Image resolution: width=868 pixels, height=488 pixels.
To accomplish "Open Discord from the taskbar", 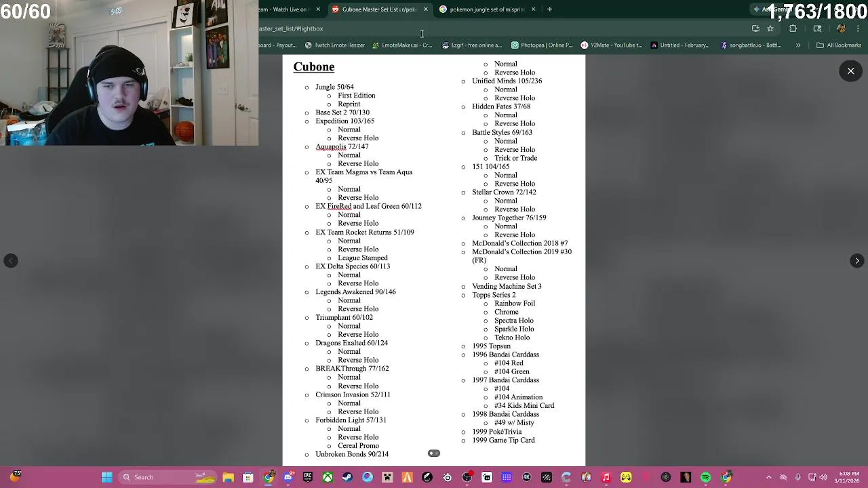I will tap(288, 477).
